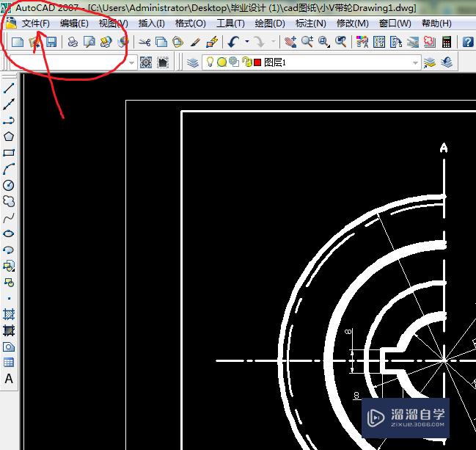Open the Tool Palettes icon

click(x=396, y=42)
